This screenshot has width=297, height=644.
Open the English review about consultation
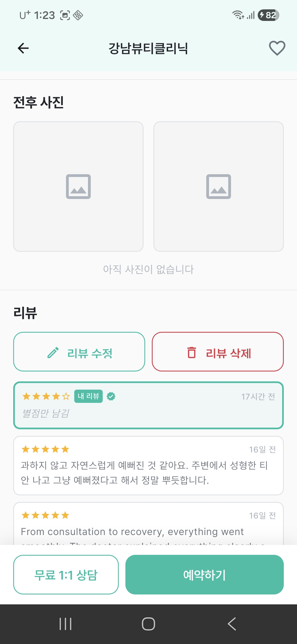coord(148,526)
